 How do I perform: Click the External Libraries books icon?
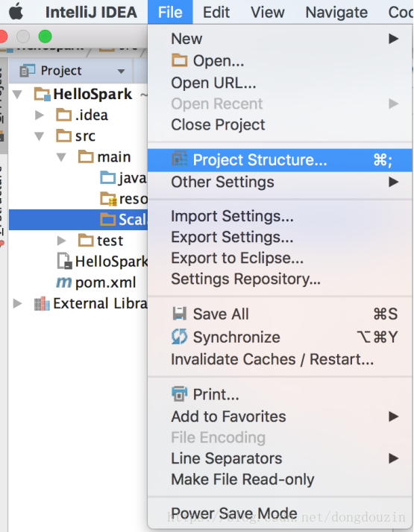pyautogui.click(x=42, y=304)
